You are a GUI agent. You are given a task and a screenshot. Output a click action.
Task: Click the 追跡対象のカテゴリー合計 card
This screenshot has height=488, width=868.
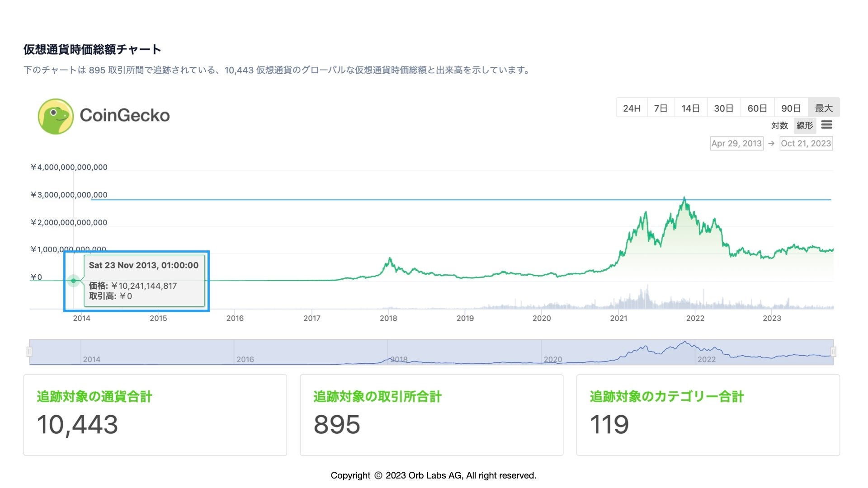708,415
